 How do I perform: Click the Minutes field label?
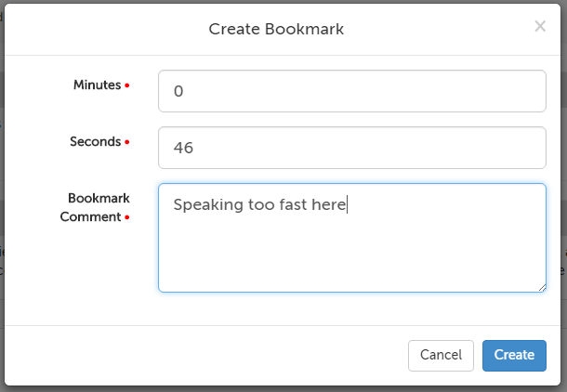click(97, 85)
